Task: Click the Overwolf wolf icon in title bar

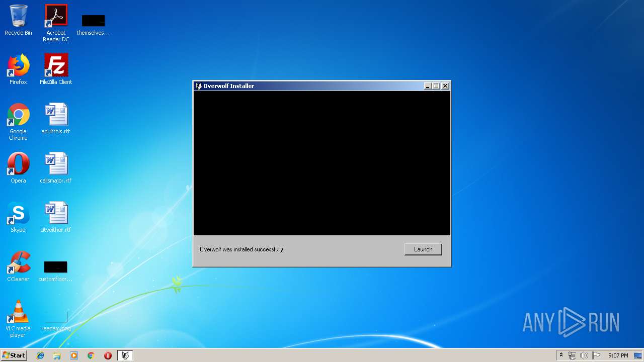Action: [198, 86]
